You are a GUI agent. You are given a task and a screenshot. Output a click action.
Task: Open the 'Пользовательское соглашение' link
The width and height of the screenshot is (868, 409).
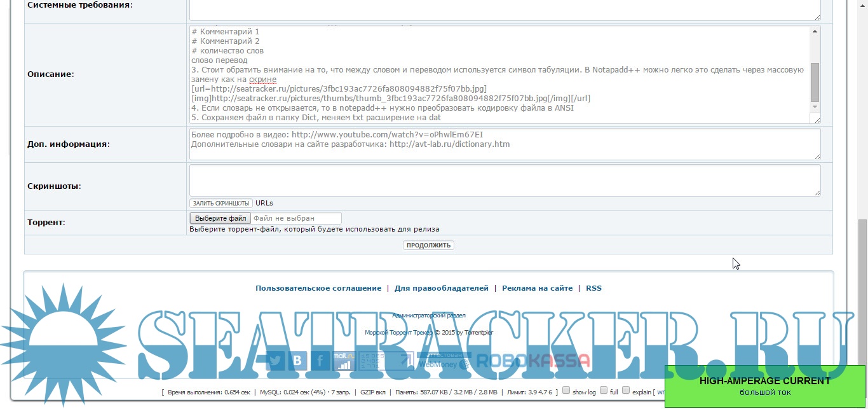coord(318,288)
